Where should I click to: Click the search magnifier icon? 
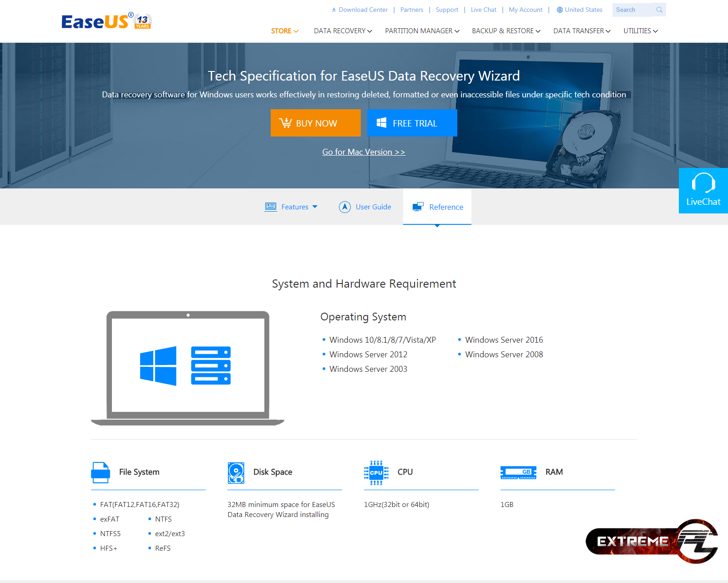[x=659, y=10]
